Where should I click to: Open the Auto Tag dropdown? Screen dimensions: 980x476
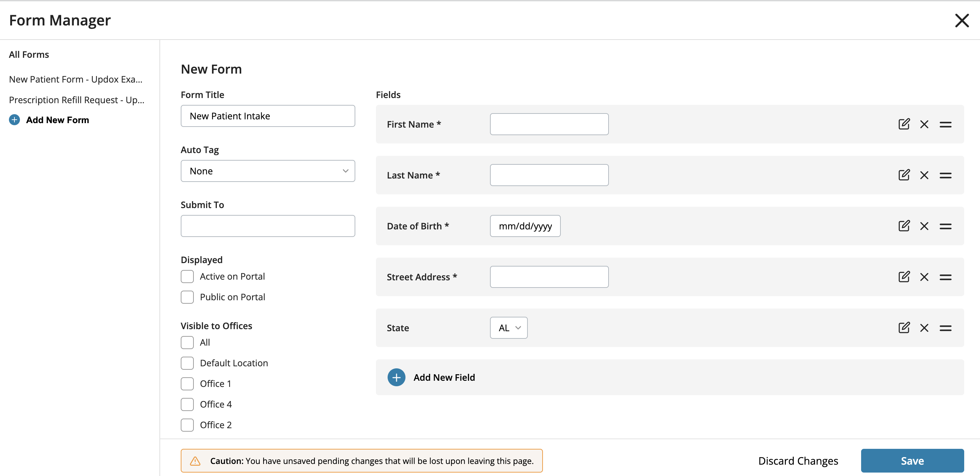click(268, 171)
